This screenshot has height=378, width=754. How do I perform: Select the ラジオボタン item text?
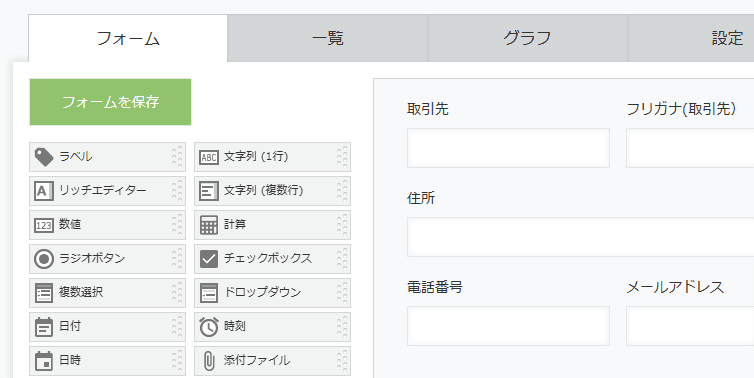coord(92,258)
